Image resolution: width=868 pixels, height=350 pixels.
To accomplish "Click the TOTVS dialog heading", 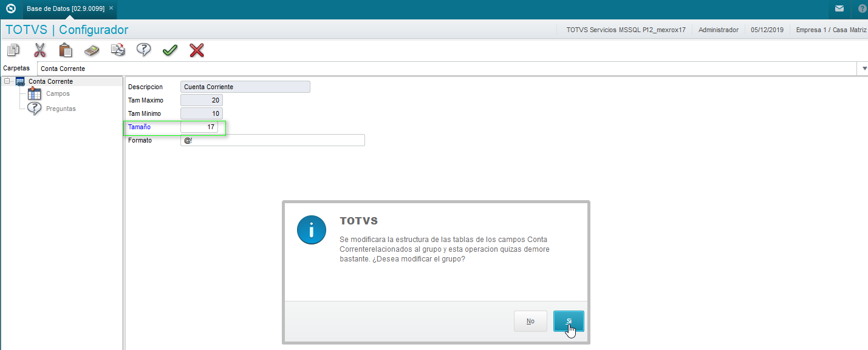I will click(x=359, y=221).
